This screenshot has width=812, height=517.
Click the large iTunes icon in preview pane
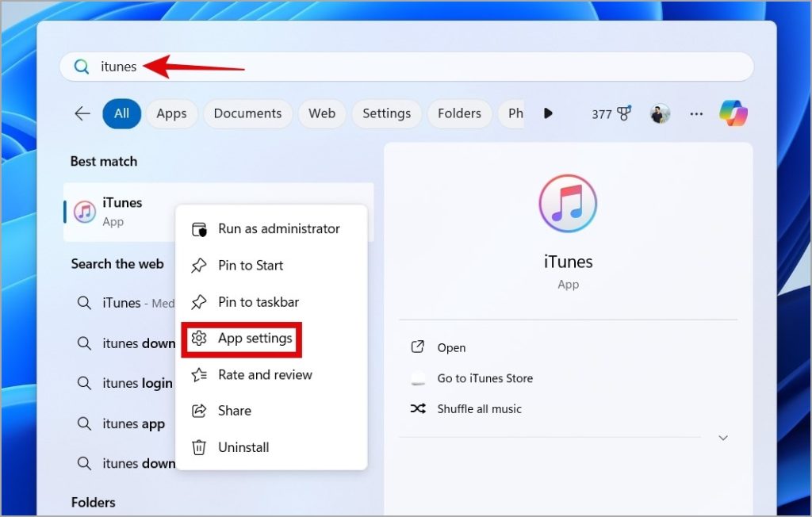[x=568, y=203]
